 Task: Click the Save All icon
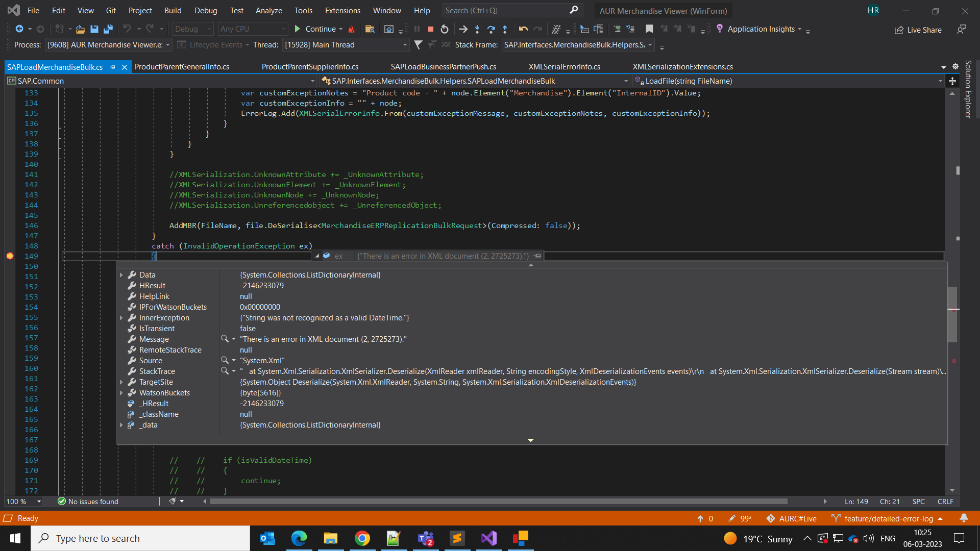tap(108, 29)
